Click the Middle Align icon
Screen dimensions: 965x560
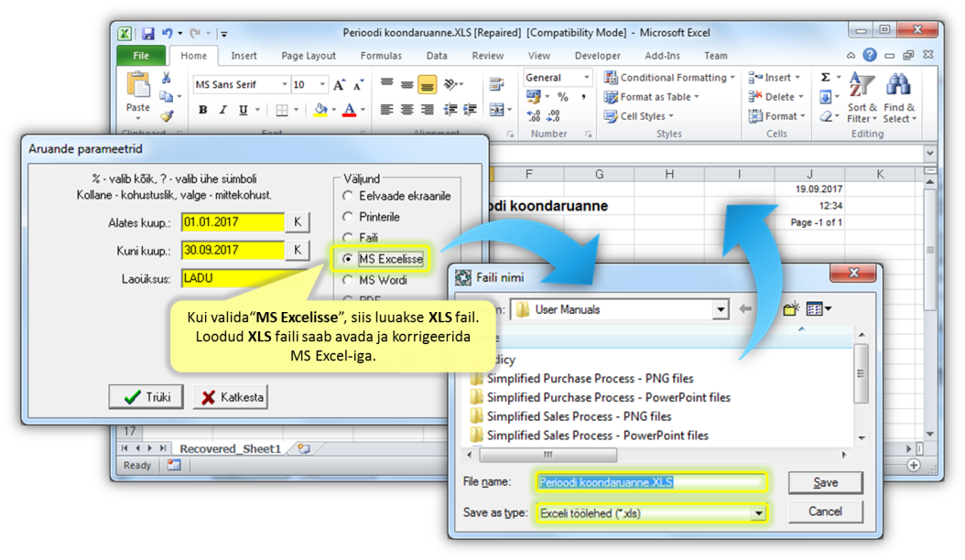coord(407,84)
